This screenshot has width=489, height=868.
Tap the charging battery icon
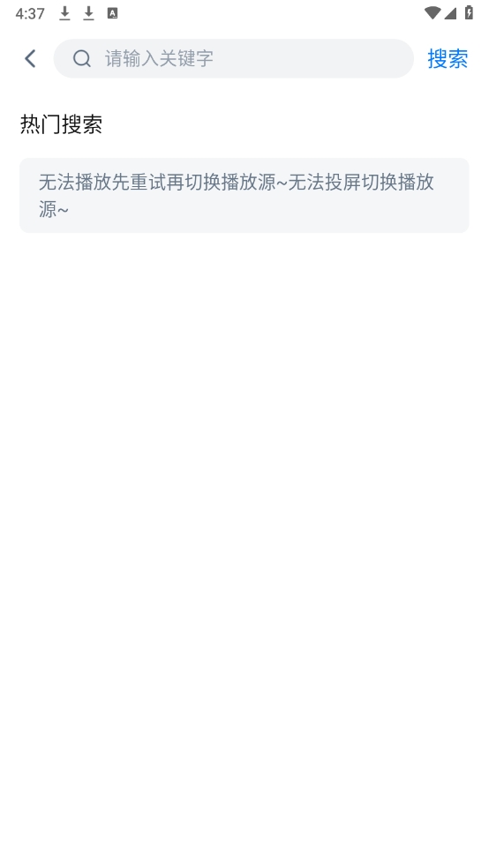point(469,12)
